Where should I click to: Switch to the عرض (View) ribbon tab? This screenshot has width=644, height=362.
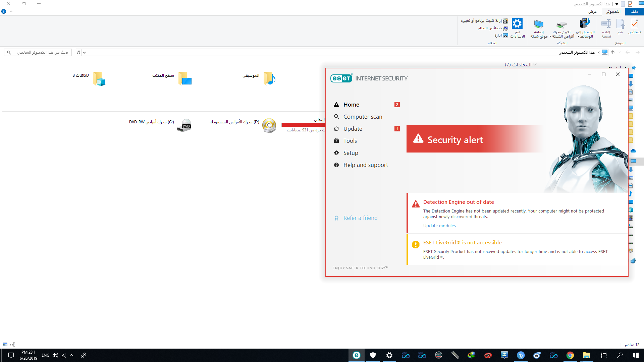[x=593, y=12]
